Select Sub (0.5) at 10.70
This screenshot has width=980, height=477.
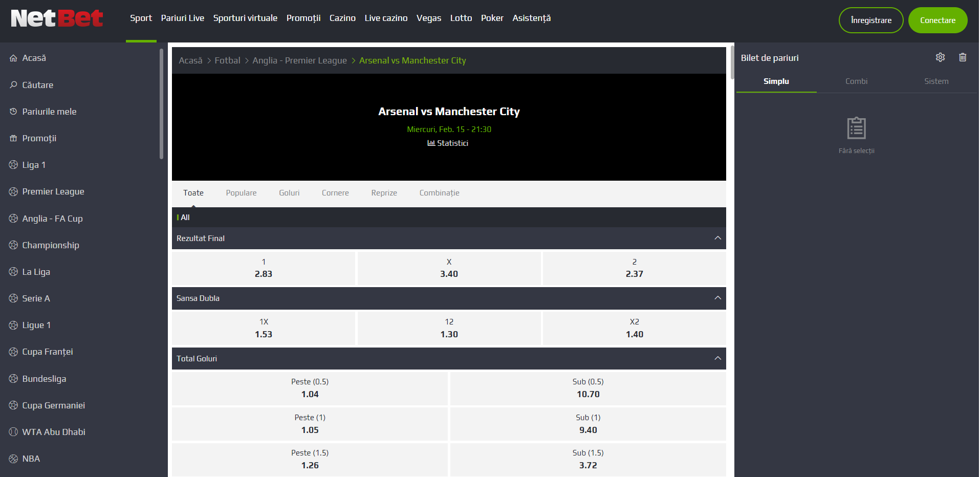pyautogui.click(x=588, y=388)
